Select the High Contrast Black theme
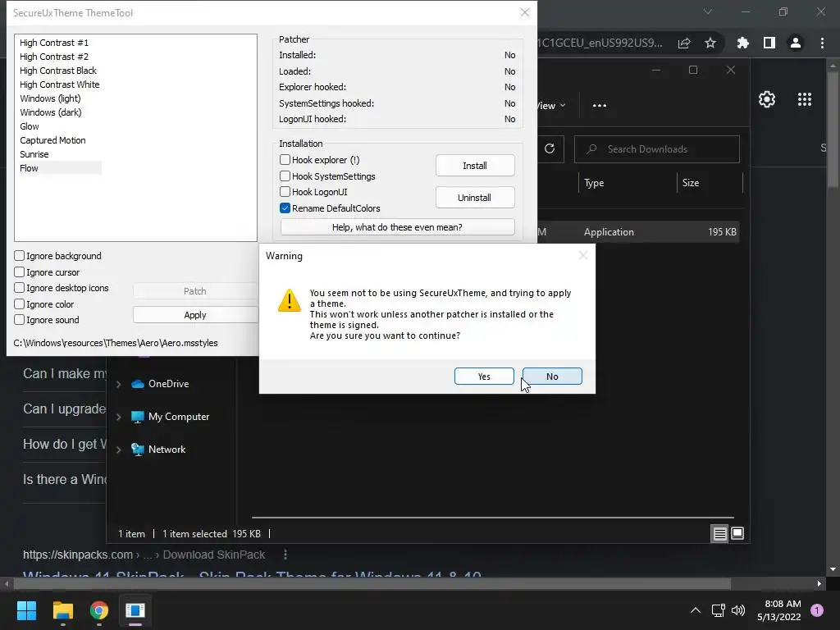Screen dimensions: 840x630 coord(58,71)
